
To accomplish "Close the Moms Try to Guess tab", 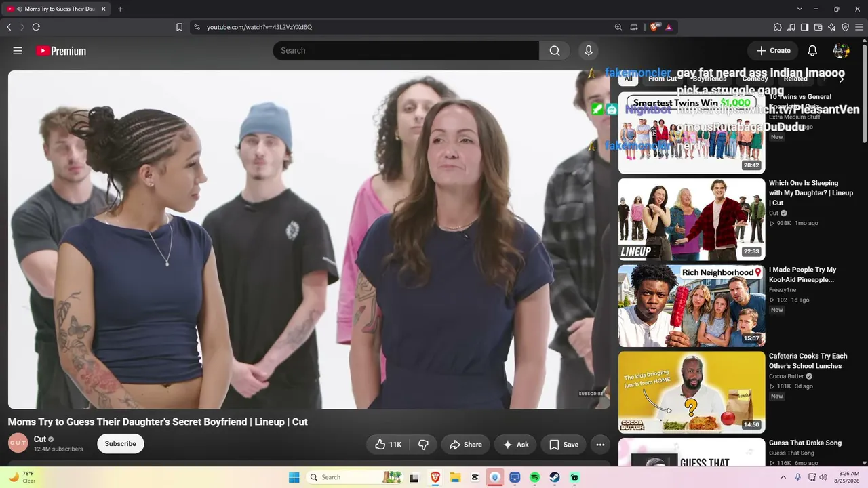I will [104, 9].
